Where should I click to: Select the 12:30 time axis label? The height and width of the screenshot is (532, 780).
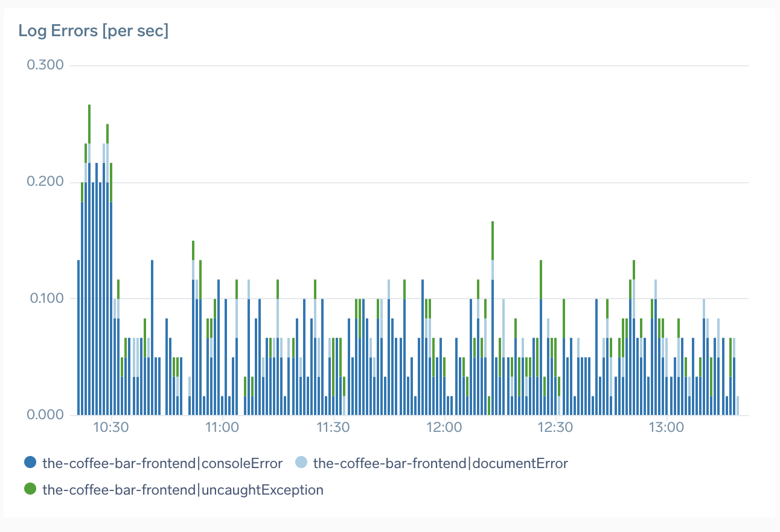pos(555,428)
